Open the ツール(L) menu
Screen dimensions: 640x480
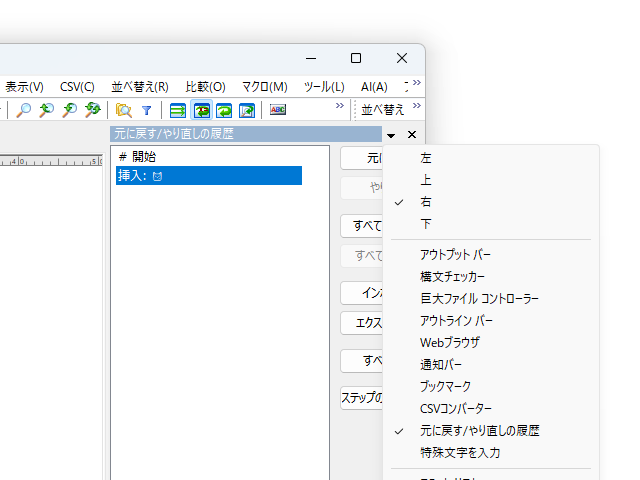tap(324, 87)
